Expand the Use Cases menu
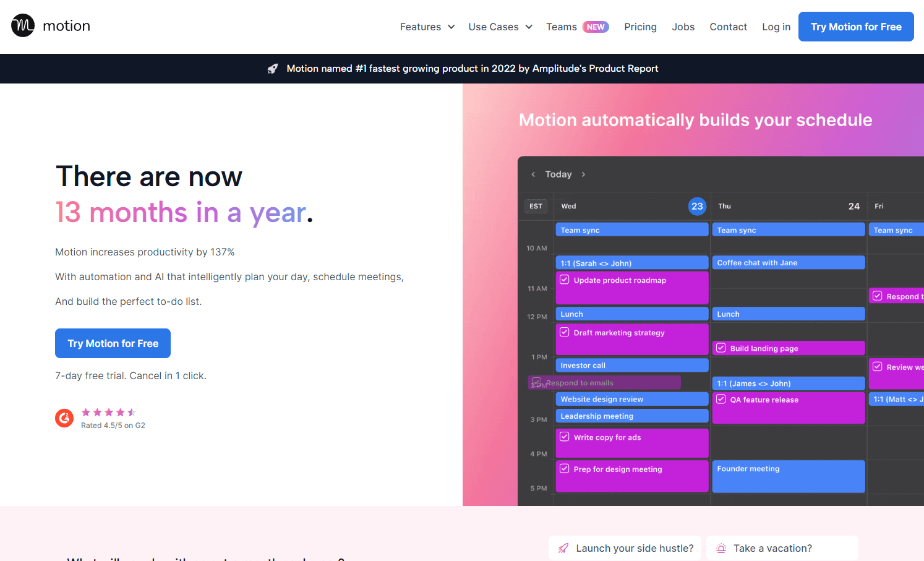The width and height of the screenshot is (924, 561). 500,27
